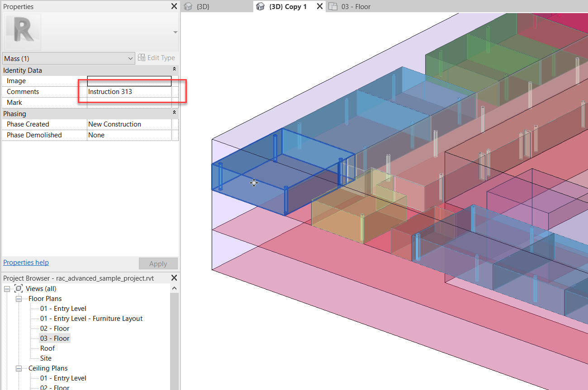Select the Site floor plan
Image resolution: width=588 pixels, height=390 pixels.
(46, 358)
